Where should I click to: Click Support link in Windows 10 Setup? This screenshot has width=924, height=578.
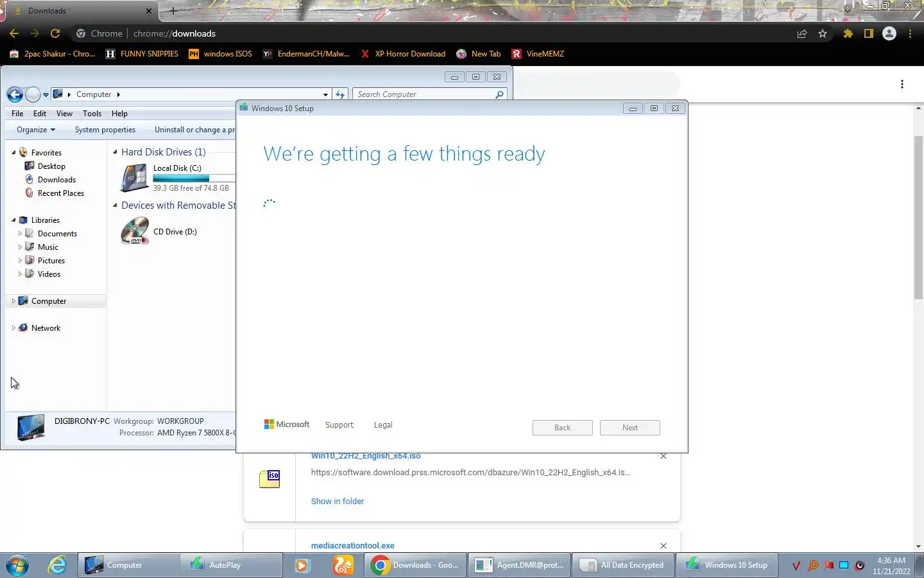tap(339, 425)
